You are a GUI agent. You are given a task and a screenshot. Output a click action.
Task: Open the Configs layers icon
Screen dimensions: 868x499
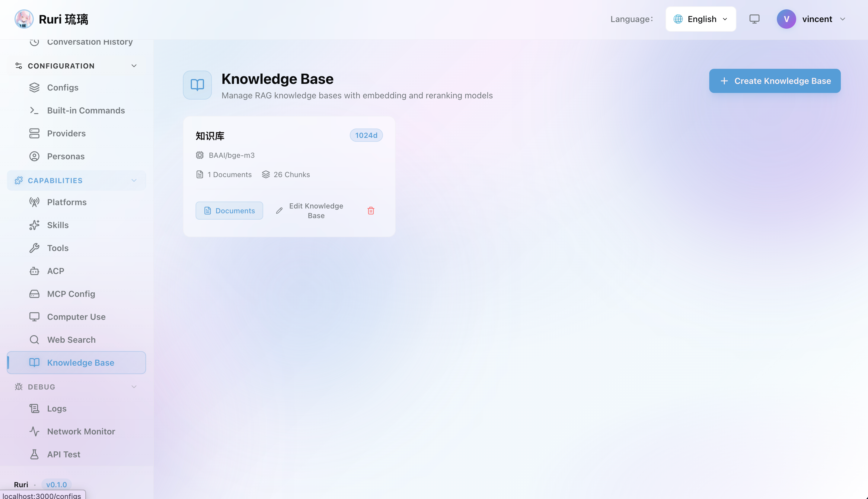[34, 87]
